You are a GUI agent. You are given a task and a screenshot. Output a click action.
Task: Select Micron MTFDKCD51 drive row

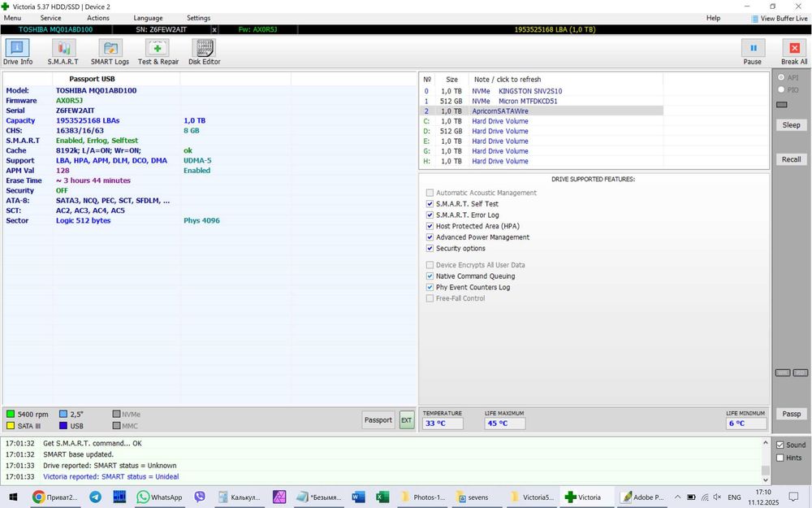click(x=541, y=101)
